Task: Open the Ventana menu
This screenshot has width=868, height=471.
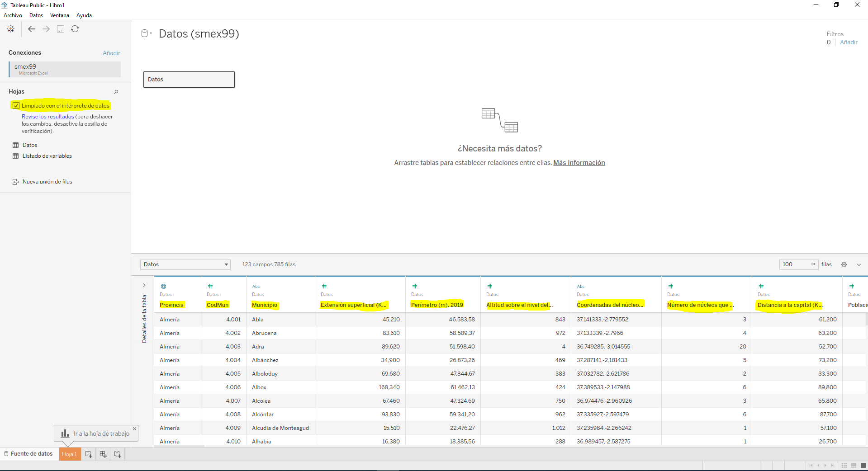Action: [59, 15]
